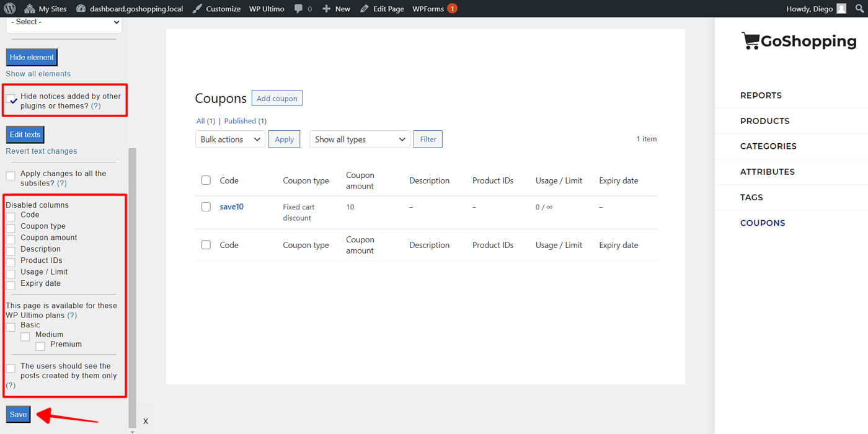This screenshot has height=434, width=868.
Task: Open the Bulk actions dropdown
Action: point(230,139)
